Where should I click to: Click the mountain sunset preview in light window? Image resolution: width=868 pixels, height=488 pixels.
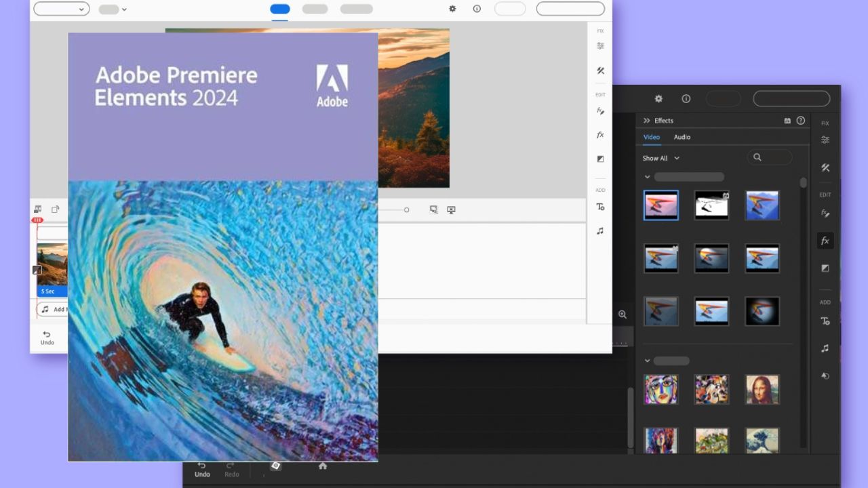(x=414, y=108)
